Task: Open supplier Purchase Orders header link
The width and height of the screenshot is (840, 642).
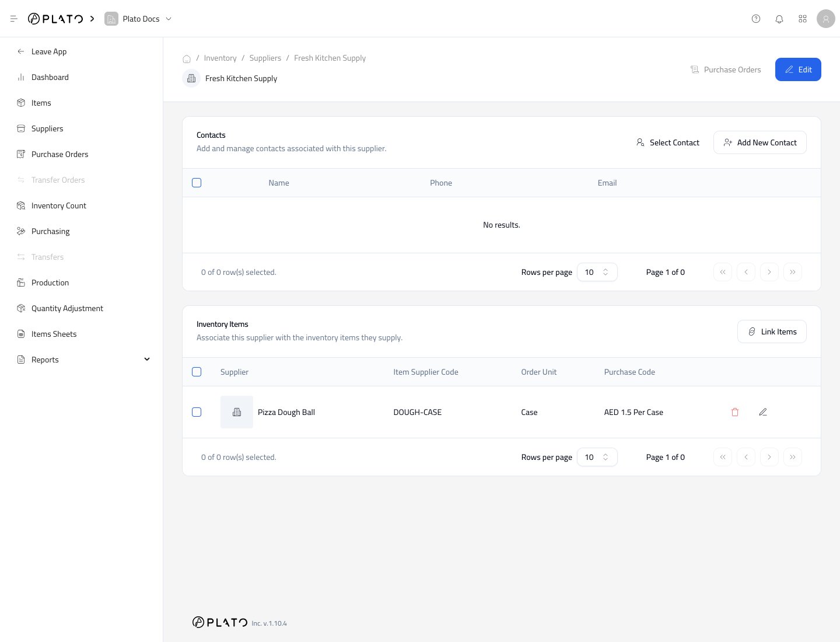Action: tap(726, 69)
